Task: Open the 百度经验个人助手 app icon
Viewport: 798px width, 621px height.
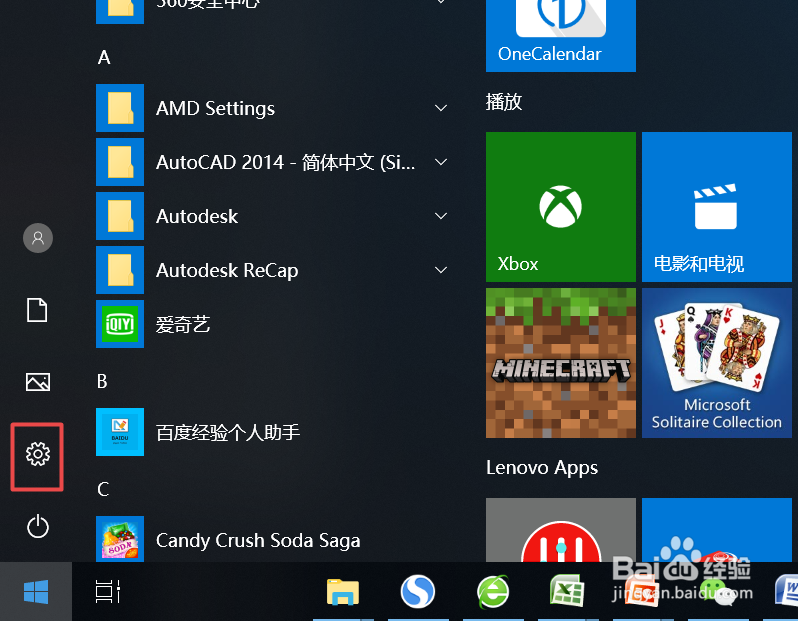Action: click(120, 432)
